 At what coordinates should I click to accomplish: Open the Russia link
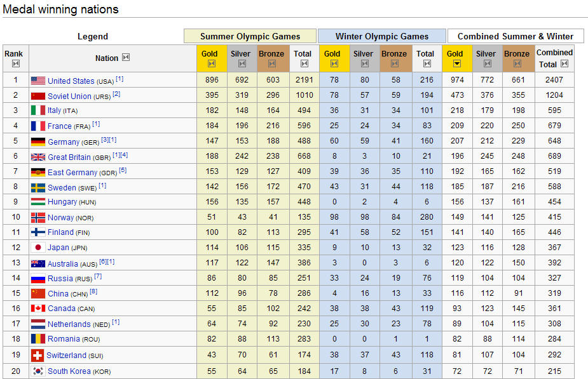point(60,279)
